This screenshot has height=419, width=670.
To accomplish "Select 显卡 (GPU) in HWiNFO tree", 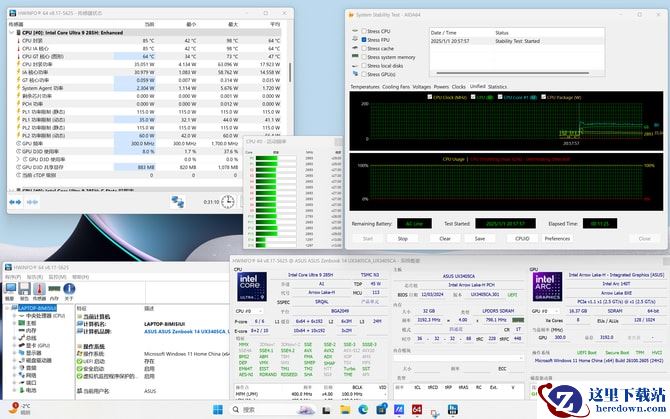I will point(38,346).
